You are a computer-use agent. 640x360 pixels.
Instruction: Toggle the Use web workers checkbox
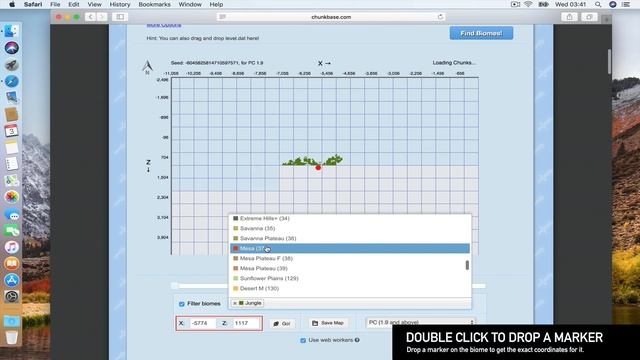pyautogui.click(x=303, y=340)
